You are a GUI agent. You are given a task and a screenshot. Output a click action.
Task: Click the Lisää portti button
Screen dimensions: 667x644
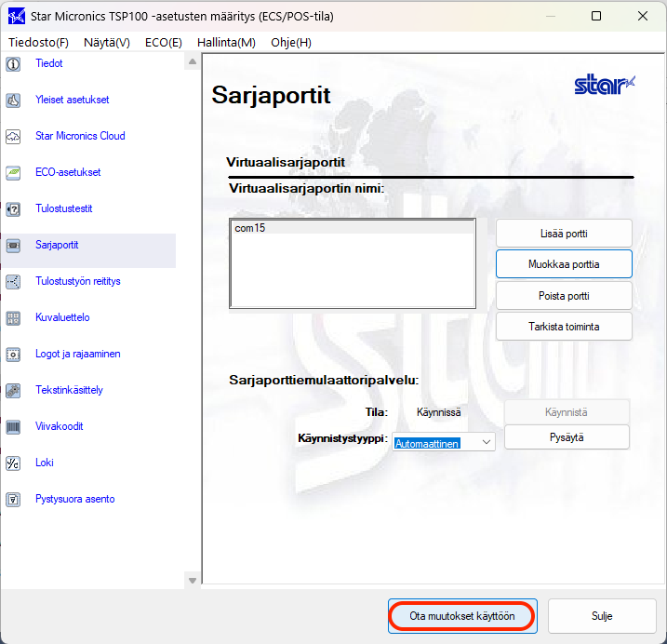coord(564,234)
